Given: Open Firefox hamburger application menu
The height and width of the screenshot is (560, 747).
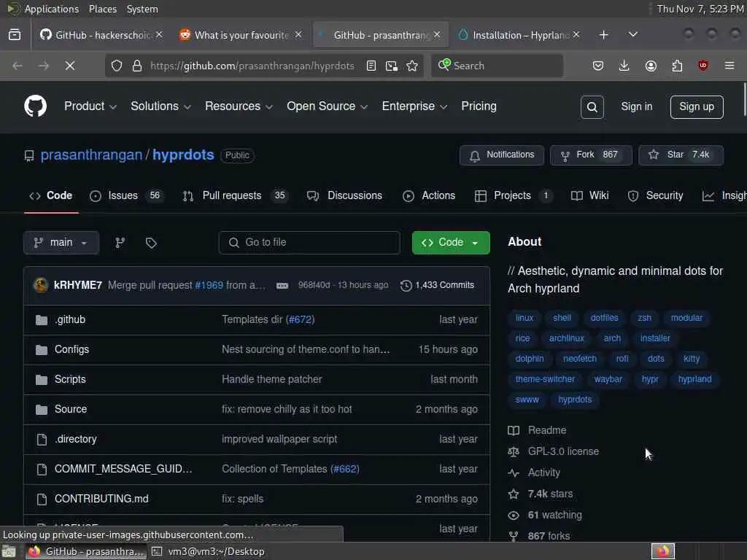Looking at the screenshot, I should (x=729, y=66).
